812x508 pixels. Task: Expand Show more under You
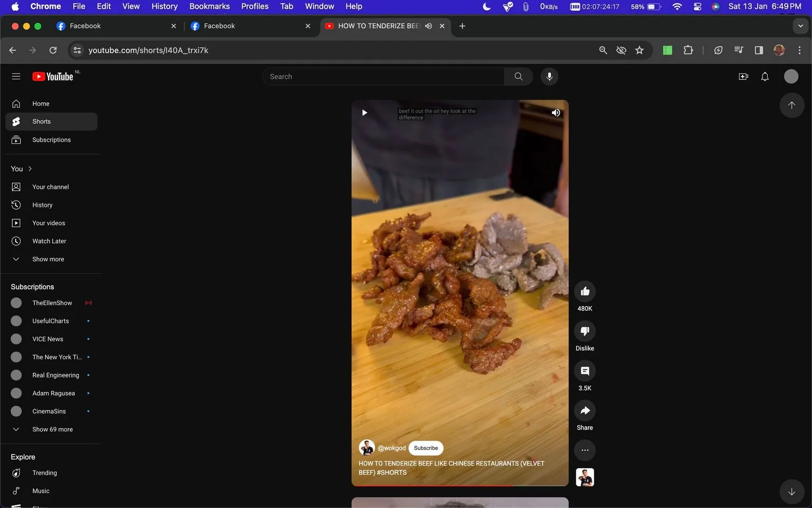(51, 259)
